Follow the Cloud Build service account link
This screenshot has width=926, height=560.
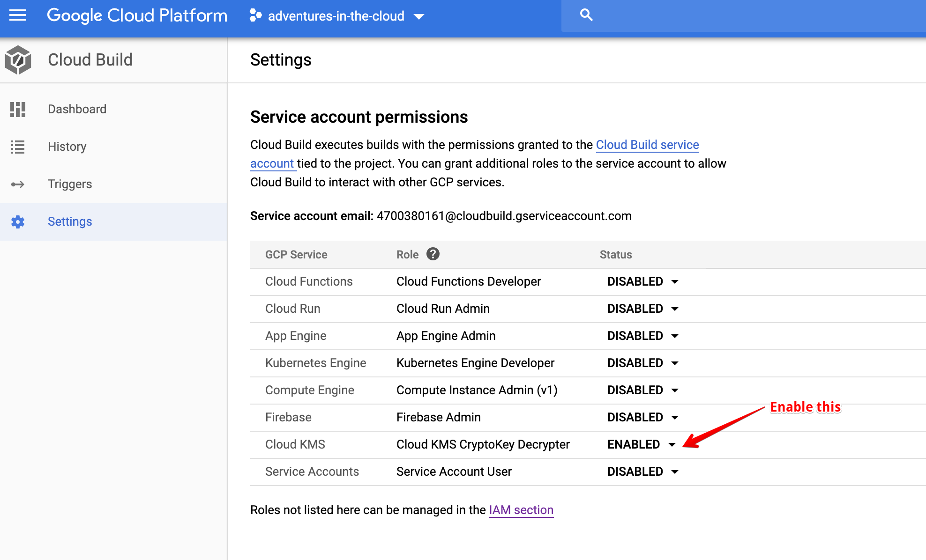point(647,145)
